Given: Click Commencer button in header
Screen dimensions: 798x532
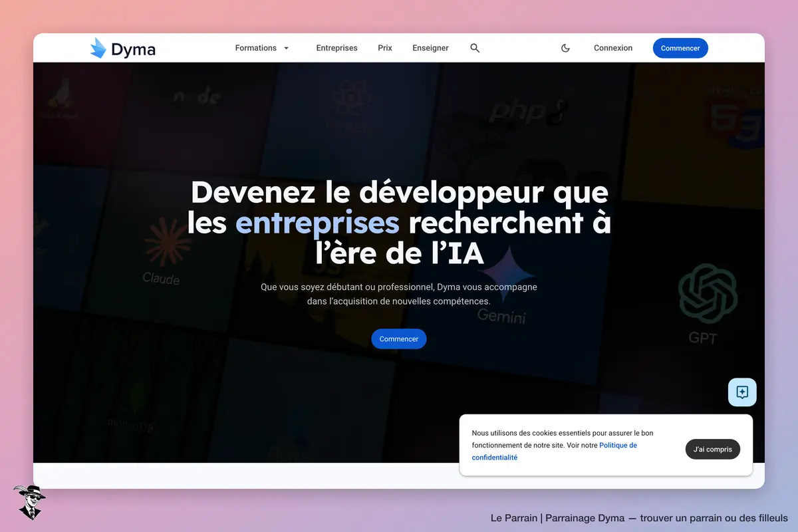Looking at the screenshot, I should tap(680, 48).
